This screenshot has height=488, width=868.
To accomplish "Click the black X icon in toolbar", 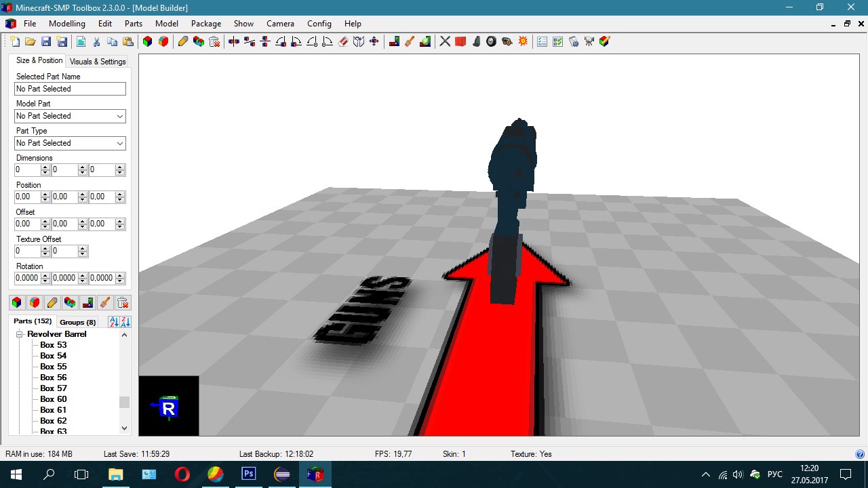I will point(445,41).
